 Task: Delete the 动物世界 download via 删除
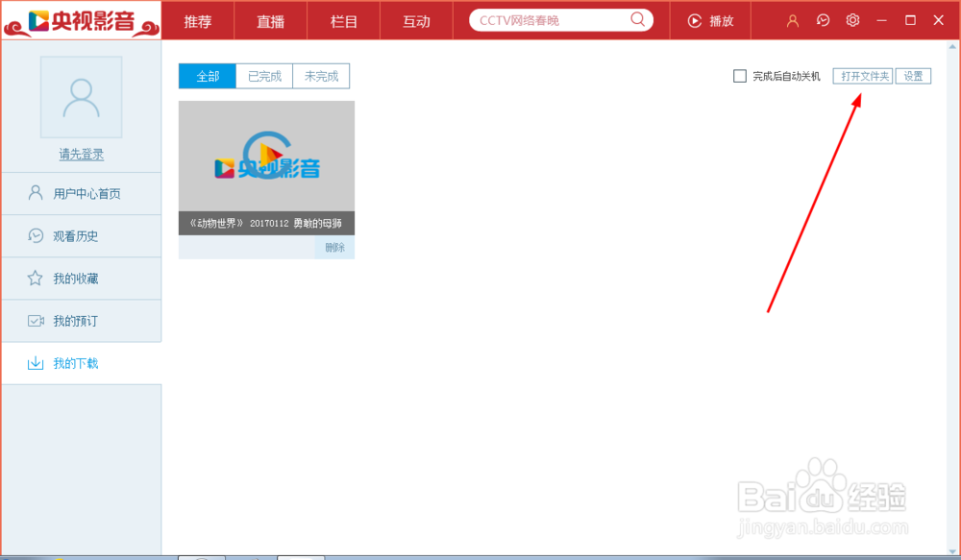(x=334, y=247)
